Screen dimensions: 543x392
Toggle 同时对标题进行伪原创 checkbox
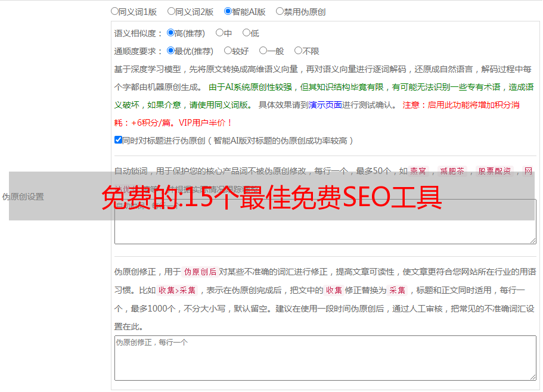[x=118, y=140]
